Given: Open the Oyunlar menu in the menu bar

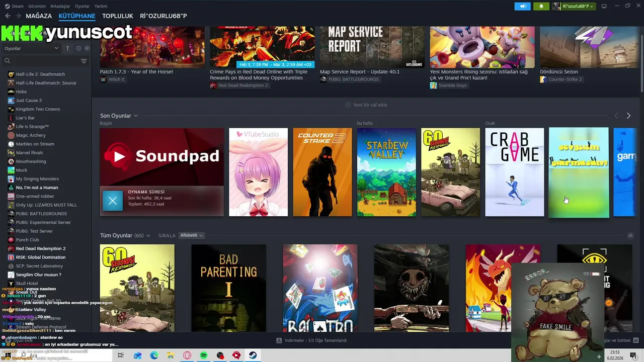Looking at the screenshot, I should click(83, 6).
